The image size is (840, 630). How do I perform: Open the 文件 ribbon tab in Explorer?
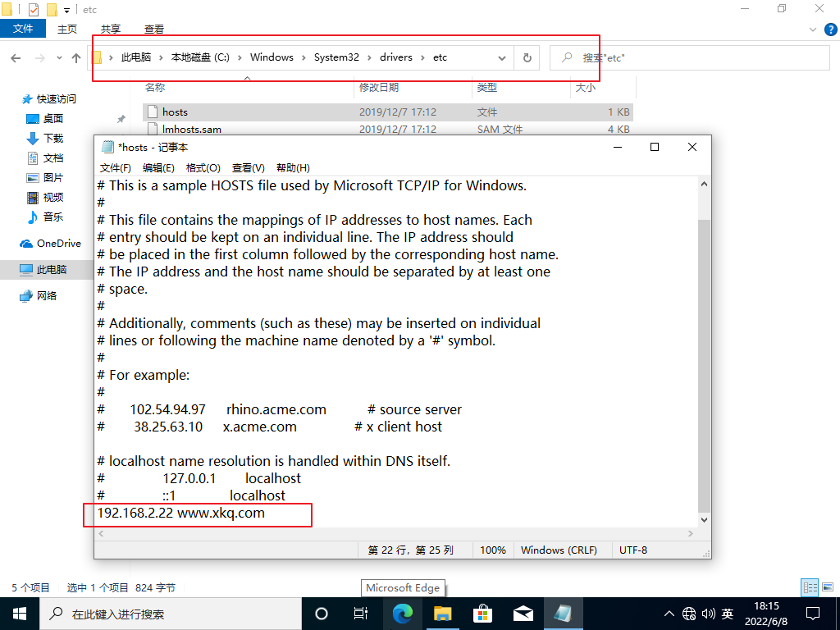coord(23,29)
